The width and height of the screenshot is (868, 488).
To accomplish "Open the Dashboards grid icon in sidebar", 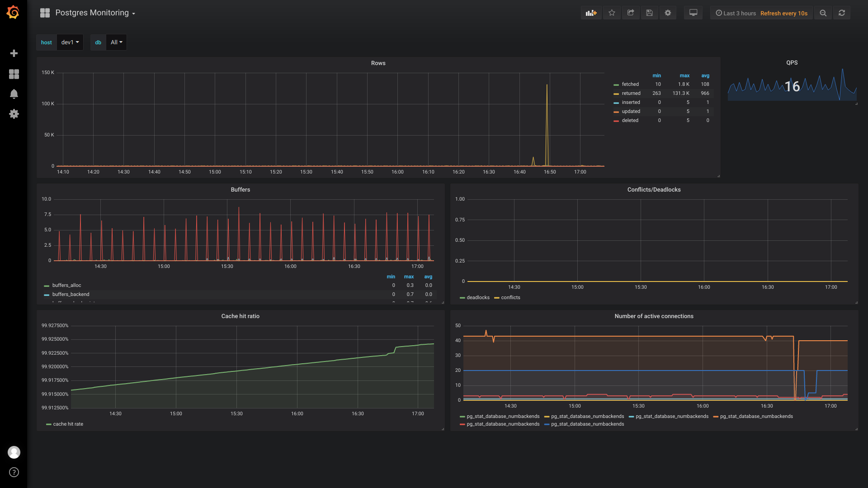I will [x=14, y=74].
